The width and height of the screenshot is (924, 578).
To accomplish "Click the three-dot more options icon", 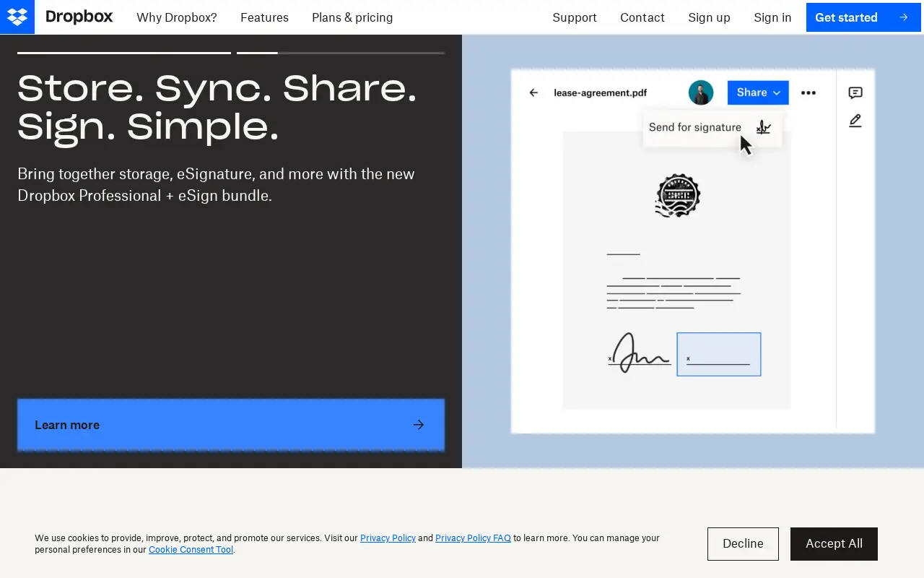I will (808, 92).
